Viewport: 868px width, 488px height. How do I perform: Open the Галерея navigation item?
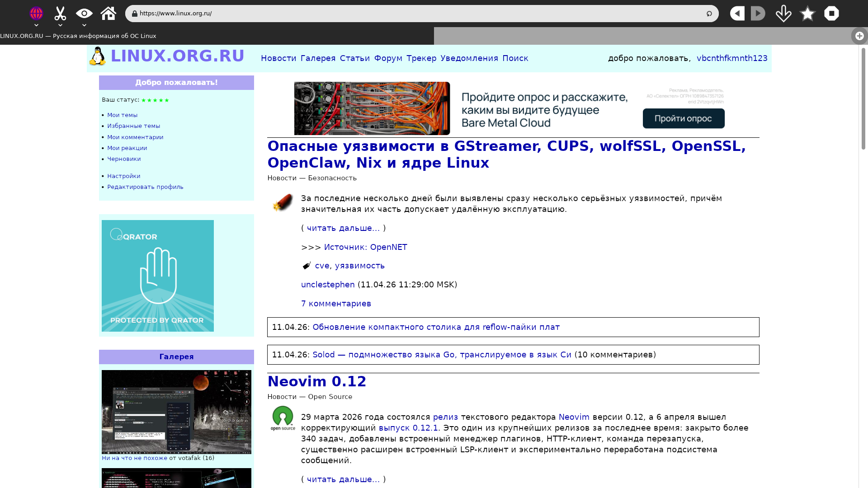tap(318, 58)
